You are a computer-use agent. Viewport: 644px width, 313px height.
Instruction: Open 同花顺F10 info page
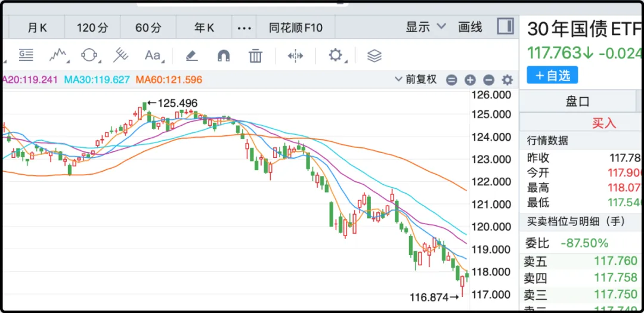pyautogui.click(x=296, y=27)
